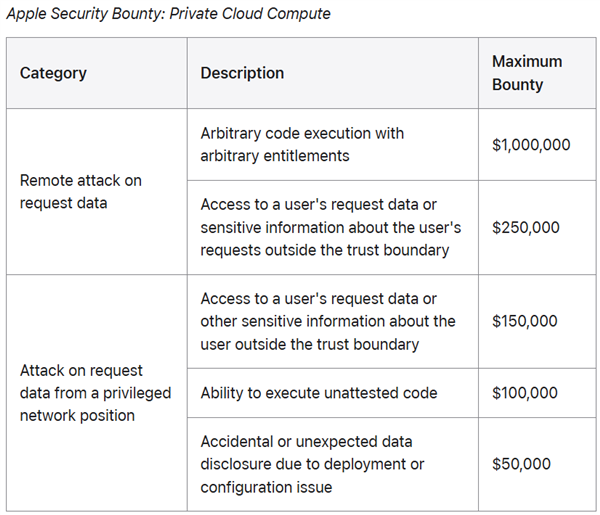Click the 'Accidental or unexpected data disclosure' cell
The image size is (600, 515).
[312, 464]
